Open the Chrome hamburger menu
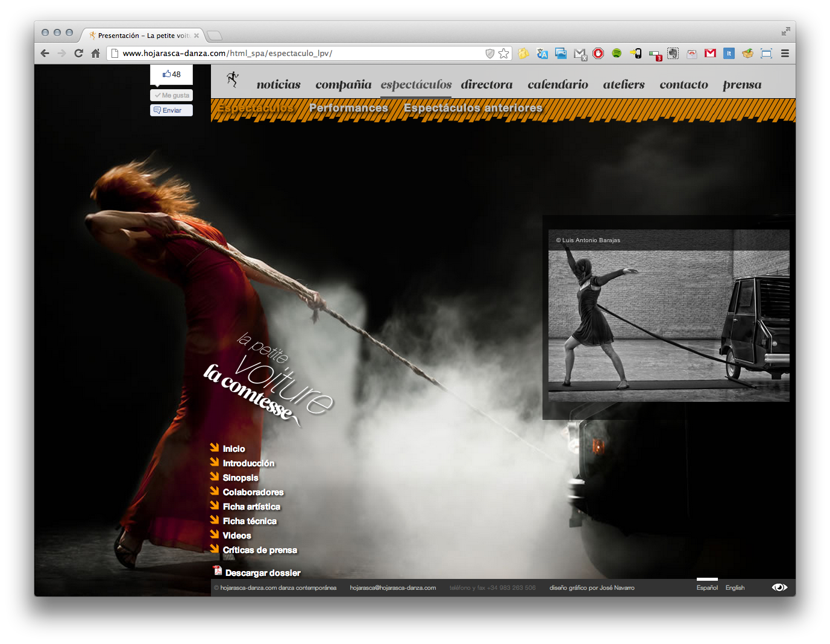This screenshot has width=830, height=644. point(785,54)
